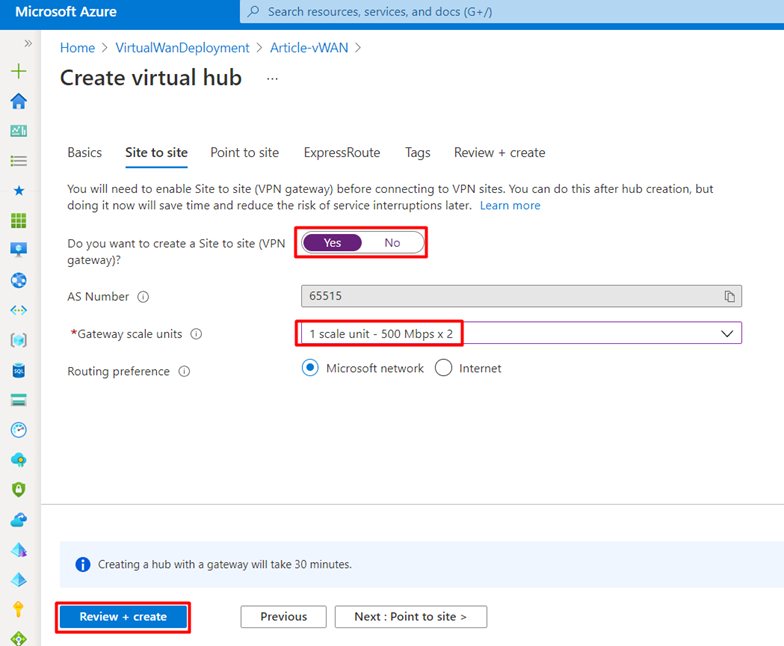Image resolution: width=784 pixels, height=646 pixels.
Task: Go to Home breadcrumb link
Action: [78, 48]
